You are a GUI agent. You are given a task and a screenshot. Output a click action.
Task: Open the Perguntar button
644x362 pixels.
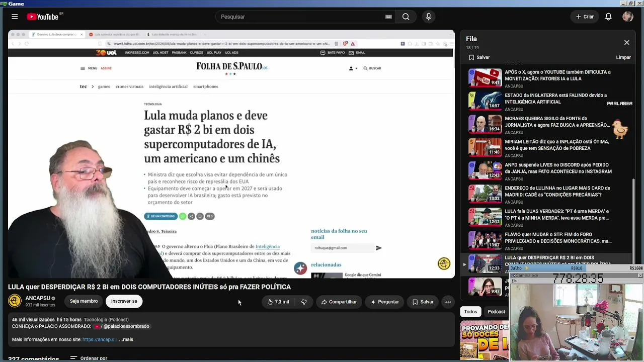[x=385, y=302]
